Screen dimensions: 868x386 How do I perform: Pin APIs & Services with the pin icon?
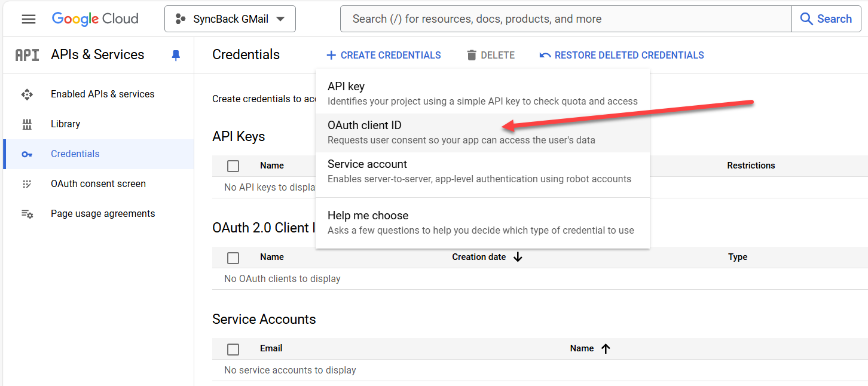pos(176,55)
